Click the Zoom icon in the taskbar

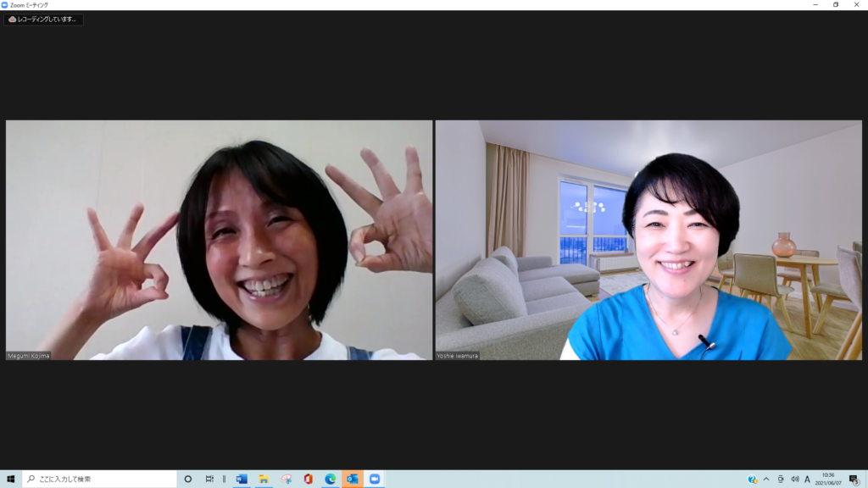point(375,479)
